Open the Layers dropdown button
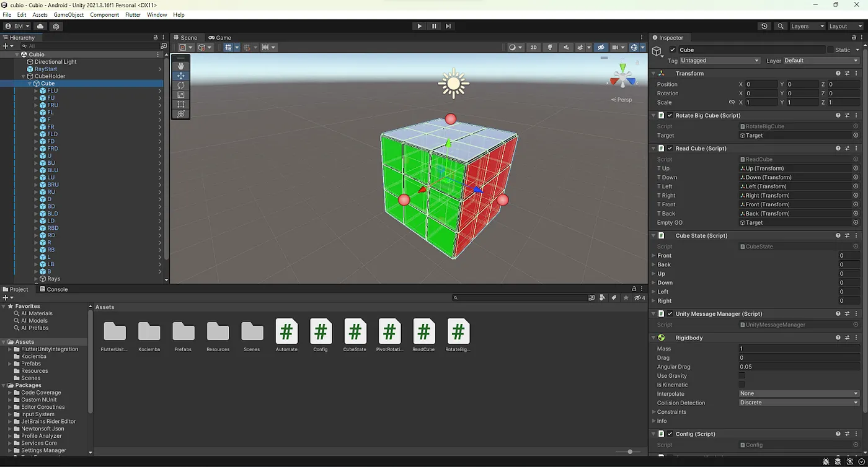868x467 pixels. tap(807, 26)
